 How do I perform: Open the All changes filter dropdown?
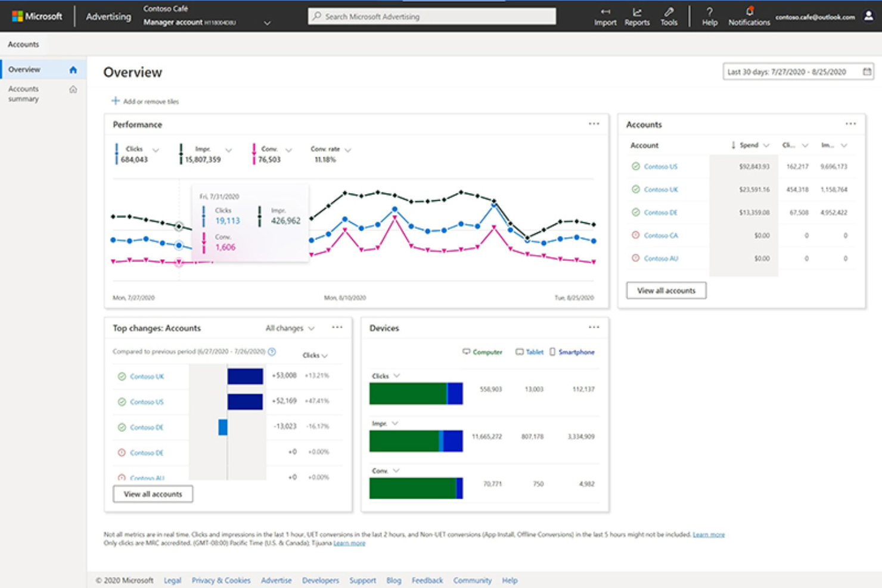[289, 328]
